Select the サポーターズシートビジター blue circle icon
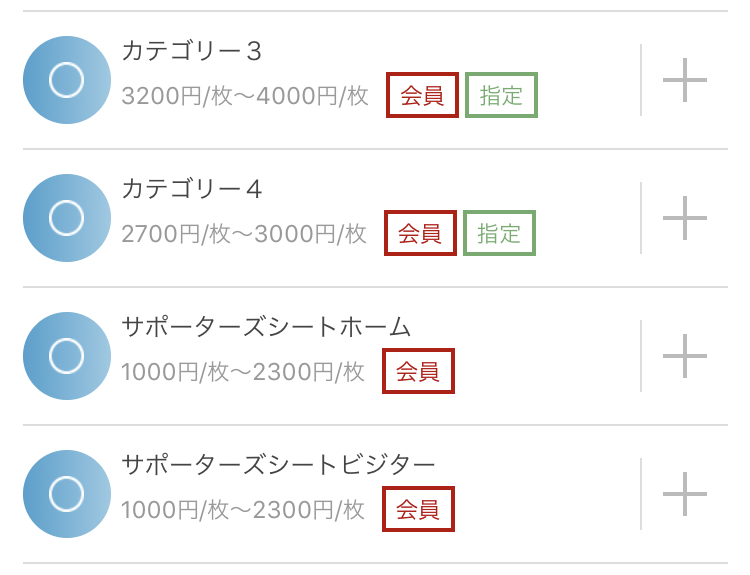The image size is (750, 575). [x=66, y=494]
